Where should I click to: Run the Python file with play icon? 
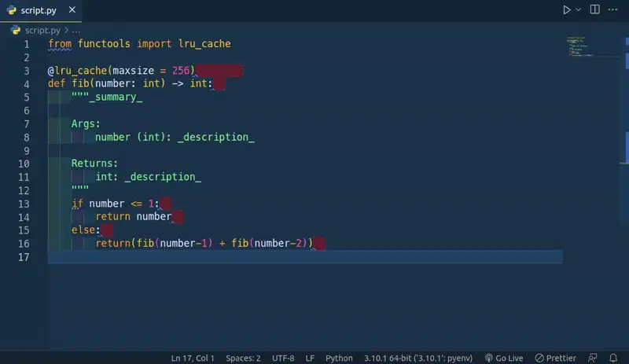pyautogui.click(x=566, y=9)
